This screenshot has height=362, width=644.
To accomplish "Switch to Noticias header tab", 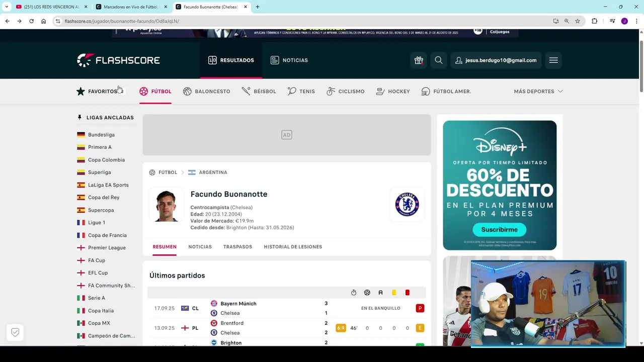I will 289,60.
